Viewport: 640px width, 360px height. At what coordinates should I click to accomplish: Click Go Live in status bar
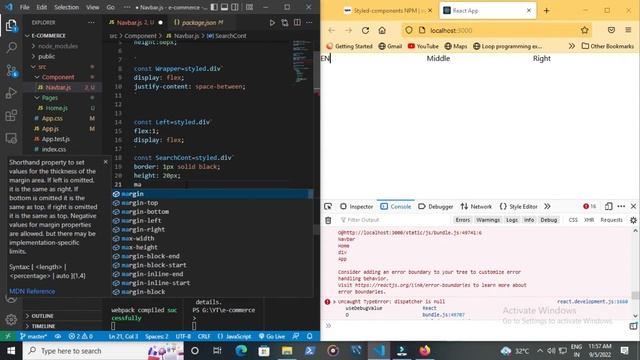click(x=272, y=336)
